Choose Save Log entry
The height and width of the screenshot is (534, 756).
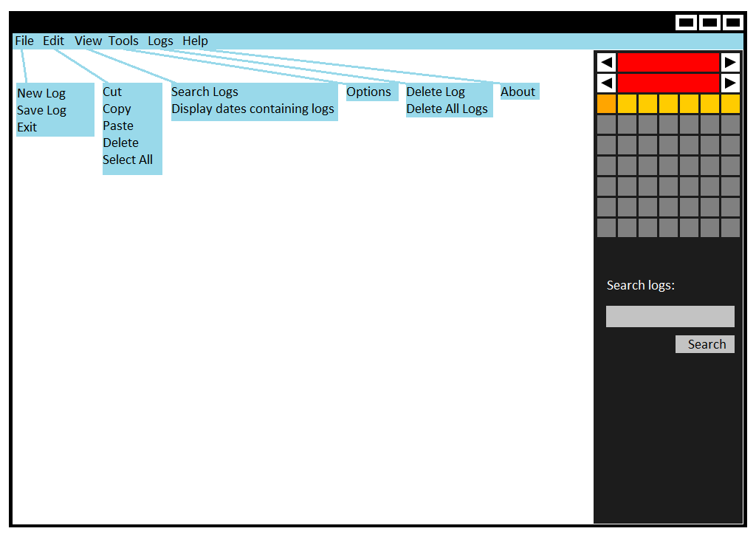point(41,111)
